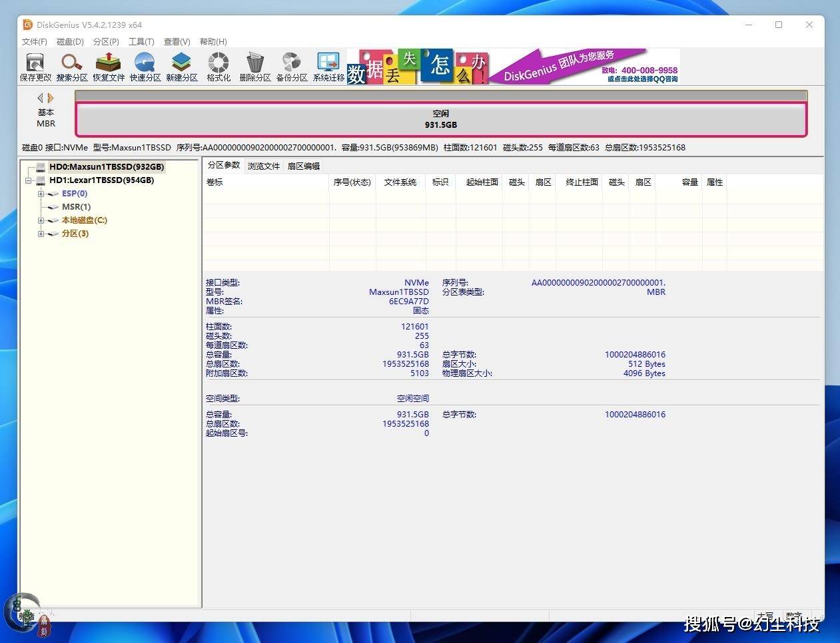Click the 6EC9A77D MBR signature value
Image resolution: width=840 pixels, height=643 pixels.
pyautogui.click(x=409, y=302)
